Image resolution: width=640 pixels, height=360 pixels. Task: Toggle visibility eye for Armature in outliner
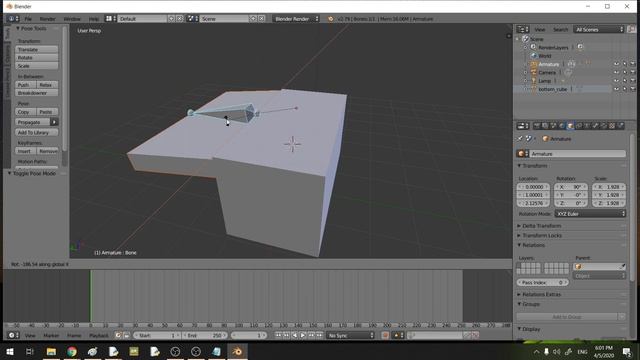pos(616,64)
